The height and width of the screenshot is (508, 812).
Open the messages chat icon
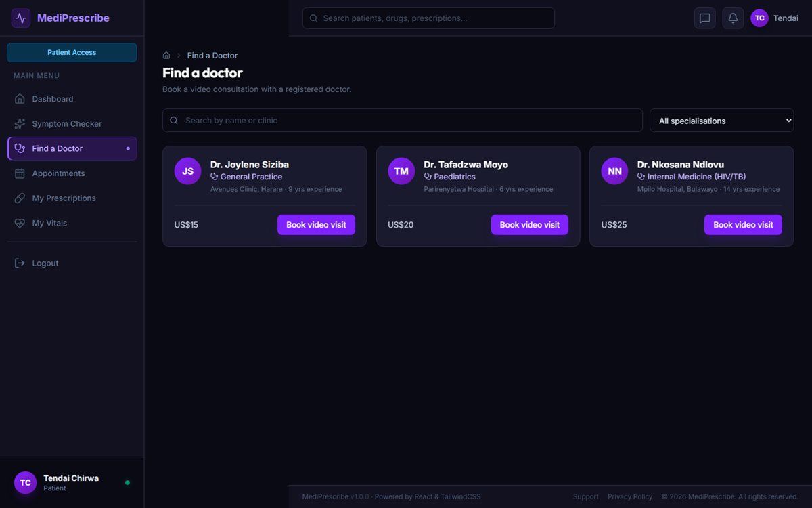click(704, 18)
